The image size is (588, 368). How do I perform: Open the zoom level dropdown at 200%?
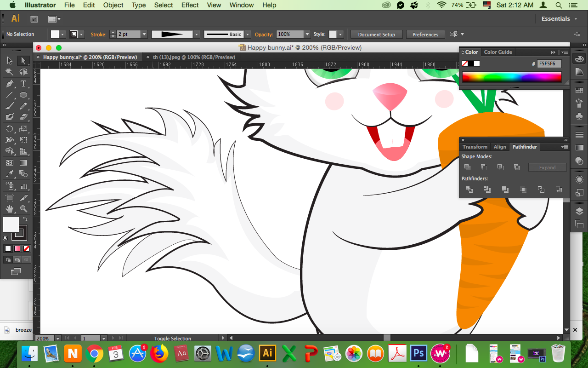[x=58, y=339]
